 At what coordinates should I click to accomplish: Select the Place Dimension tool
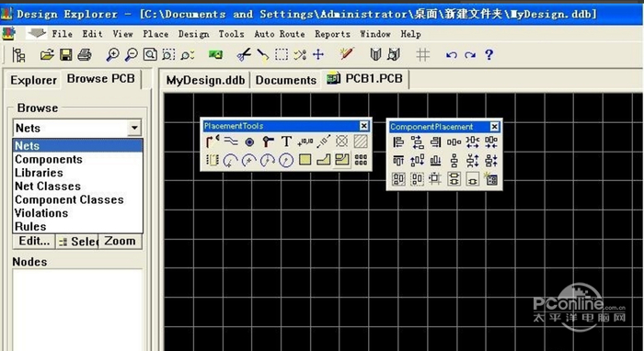tap(323, 142)
